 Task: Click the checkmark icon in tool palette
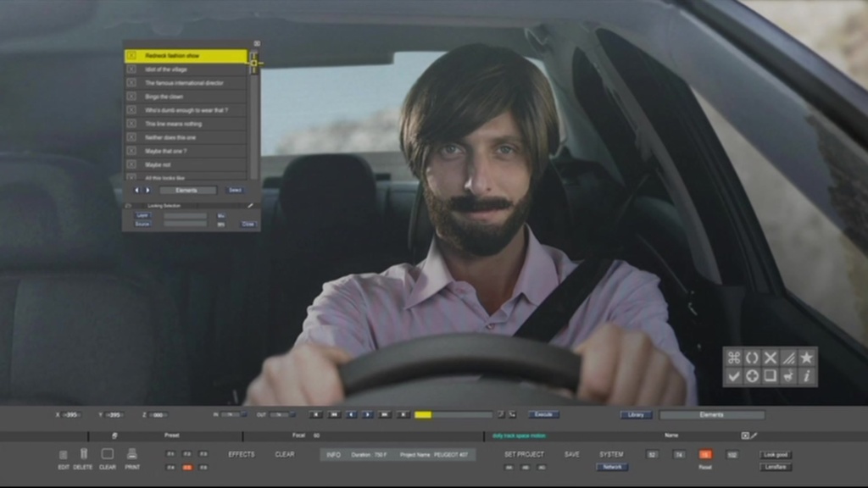click(733, 376)
